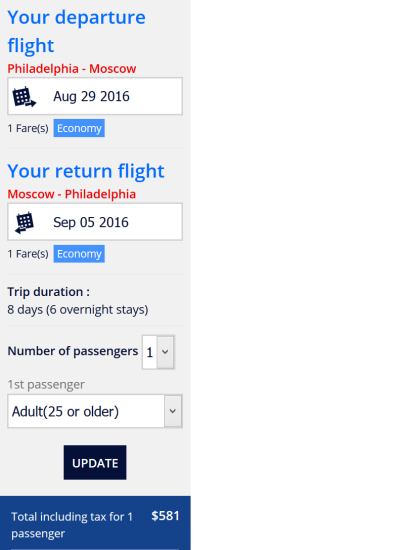Image resolution: width=408 pixels, height=550 pixels.
Task: Click the Total including tax for 1 passenger label
Action: [72, 525]
